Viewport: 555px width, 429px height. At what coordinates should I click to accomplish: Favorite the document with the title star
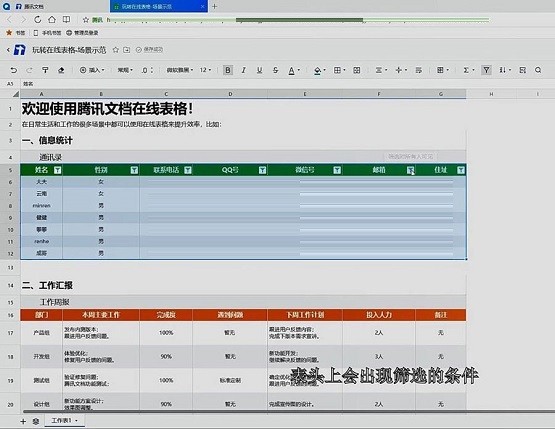[116, 50]
